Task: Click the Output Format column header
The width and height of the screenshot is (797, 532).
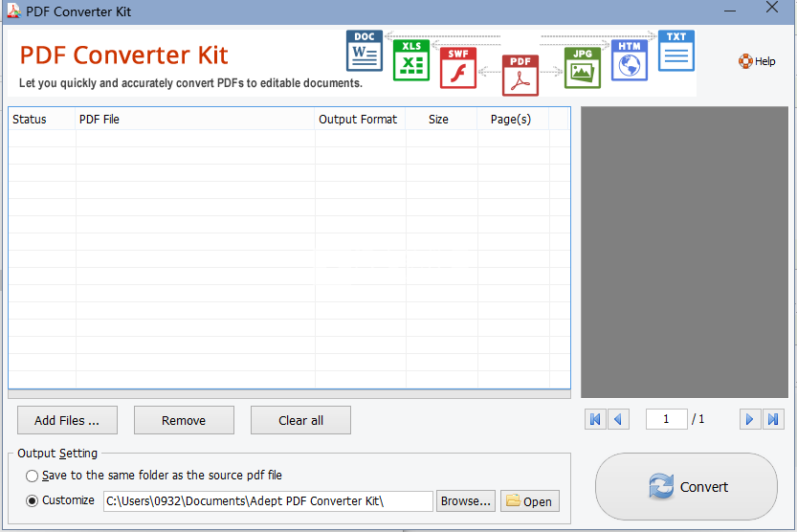Action: coord(360,120)
